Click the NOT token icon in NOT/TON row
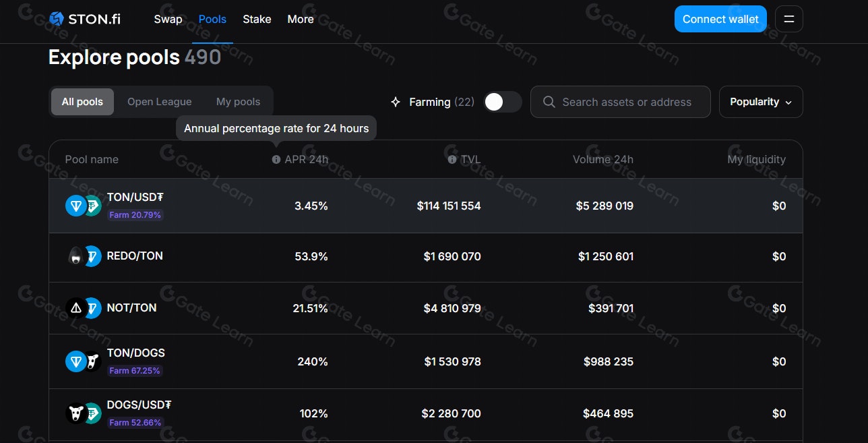868x443 pixels. pos(75,308)
